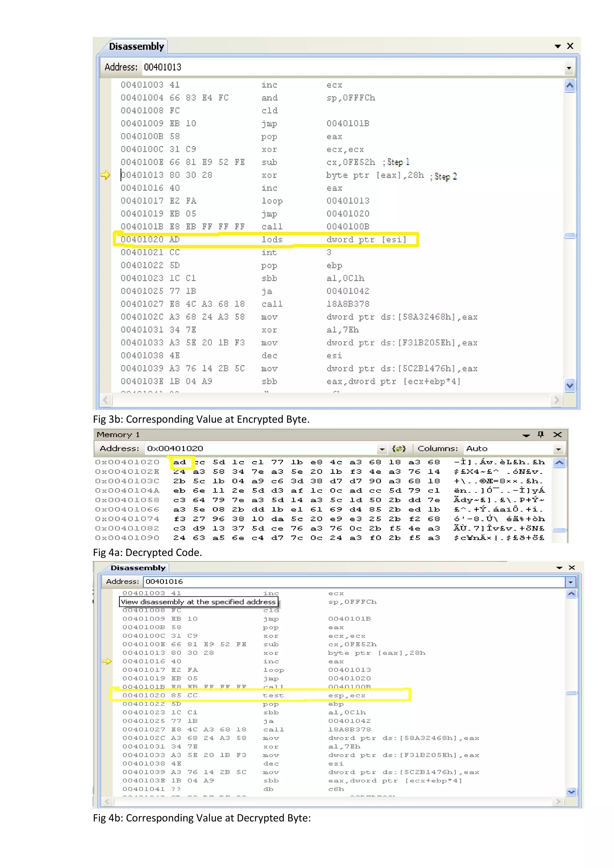Click the Columns field showing Auto
The width and height of the screenshot is (614, 868).
509,448
